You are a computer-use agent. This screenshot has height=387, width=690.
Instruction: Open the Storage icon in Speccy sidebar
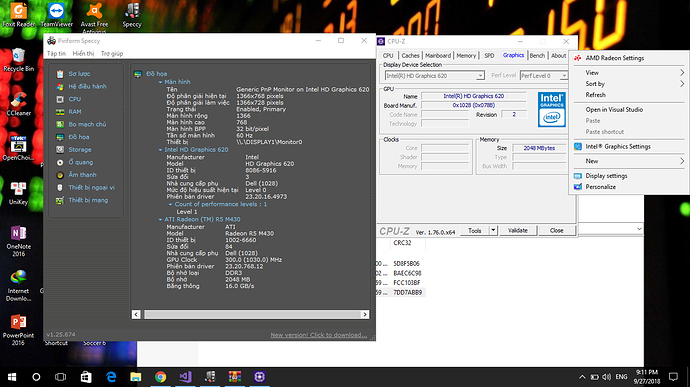(60, 150)
